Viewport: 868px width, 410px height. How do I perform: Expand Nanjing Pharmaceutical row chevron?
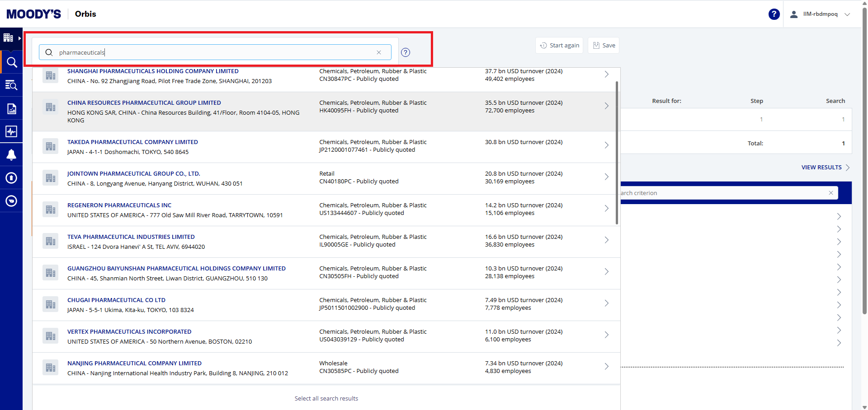point(606,366)
